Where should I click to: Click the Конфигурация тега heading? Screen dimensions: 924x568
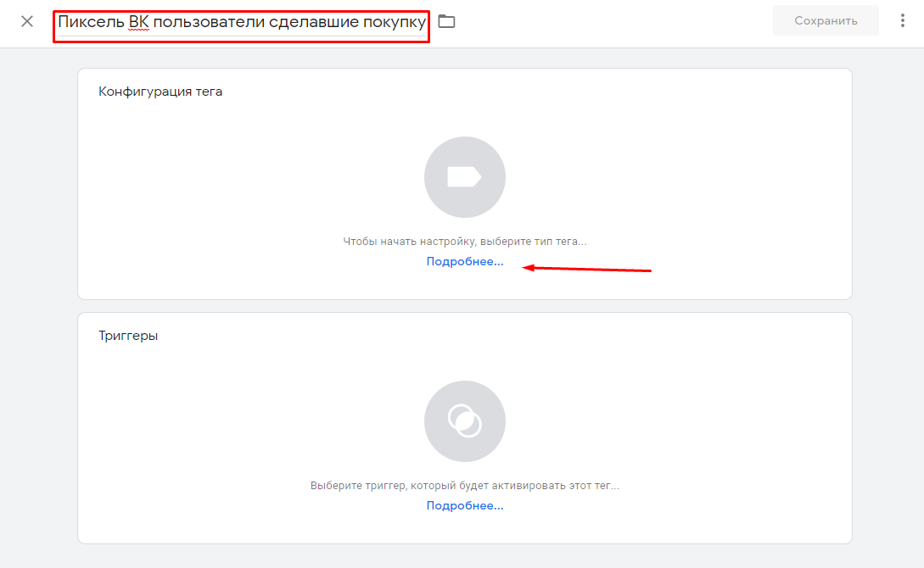tap(160, 92)
